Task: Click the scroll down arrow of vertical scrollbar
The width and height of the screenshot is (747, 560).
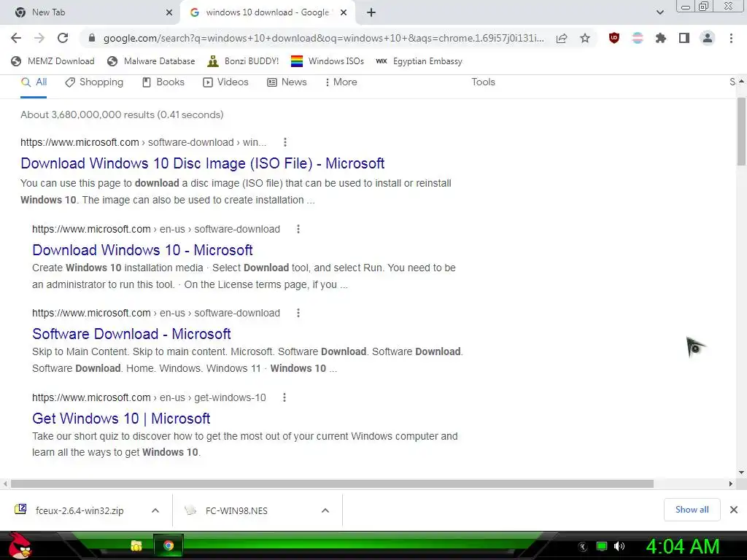Action: click(741, 472)
